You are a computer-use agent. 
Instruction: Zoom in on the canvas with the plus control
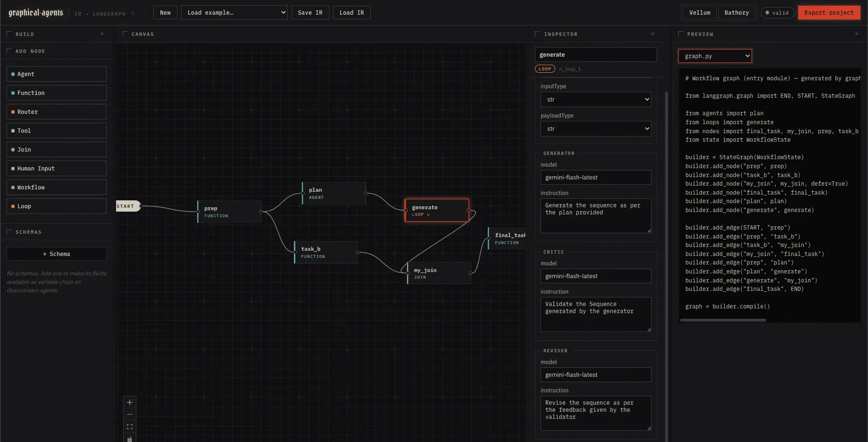(130, 402)
